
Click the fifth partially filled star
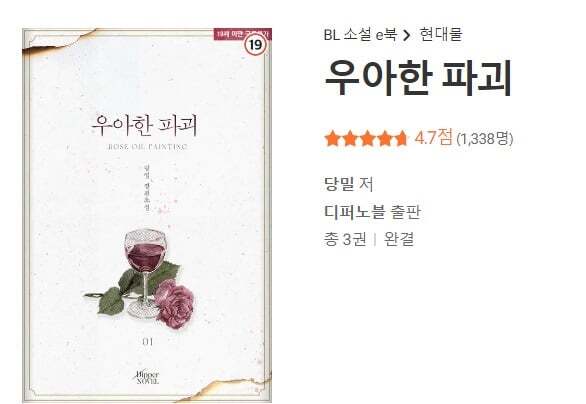[x=401, y=138]
